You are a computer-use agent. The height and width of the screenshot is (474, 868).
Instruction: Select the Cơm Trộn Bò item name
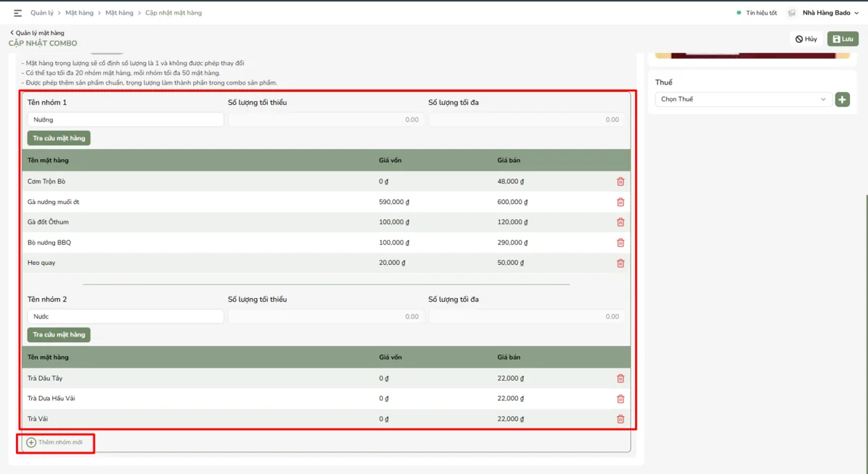[x=46, y=182]
